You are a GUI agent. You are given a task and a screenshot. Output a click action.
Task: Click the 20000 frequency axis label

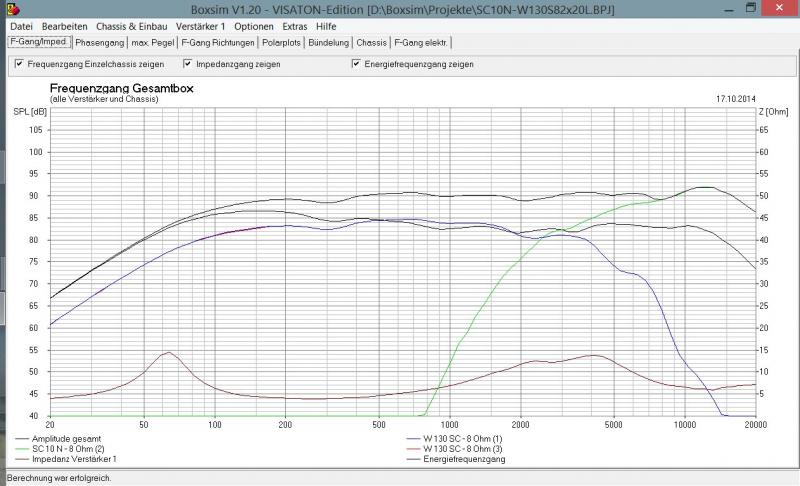tap(755, 424)
